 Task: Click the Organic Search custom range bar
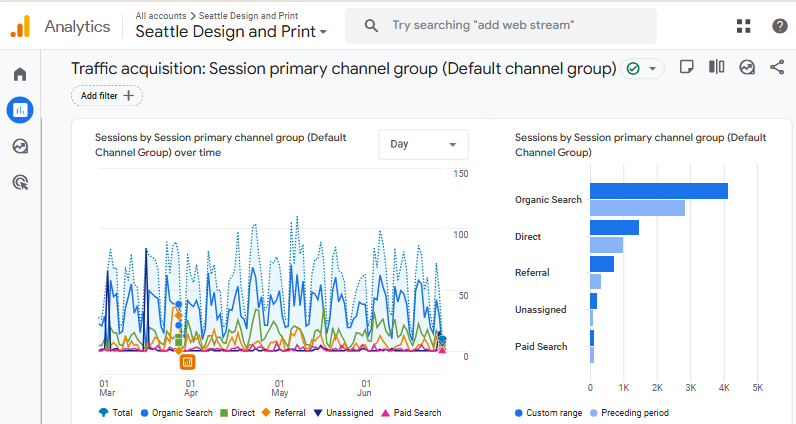click(x=658, y=191)
